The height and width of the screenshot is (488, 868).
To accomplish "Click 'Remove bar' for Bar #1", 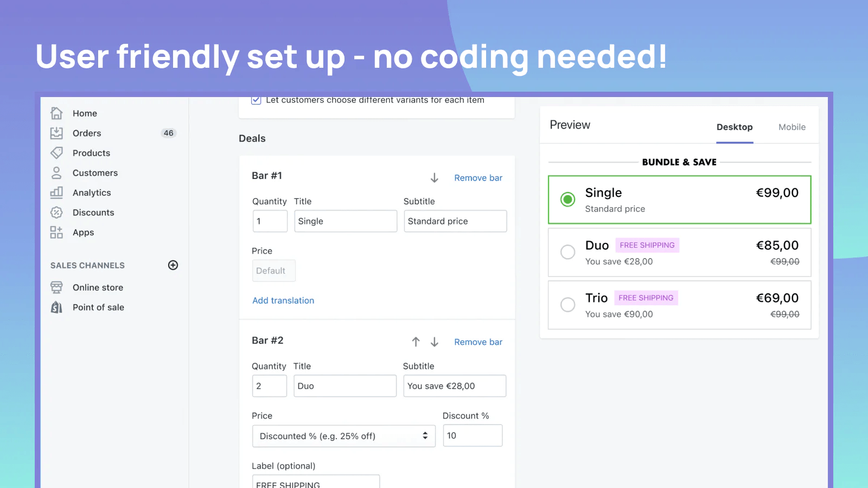I will 478,177.
